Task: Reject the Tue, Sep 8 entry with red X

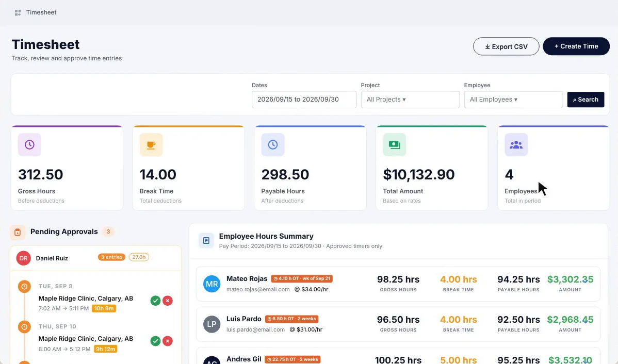Action: [168, 301]
